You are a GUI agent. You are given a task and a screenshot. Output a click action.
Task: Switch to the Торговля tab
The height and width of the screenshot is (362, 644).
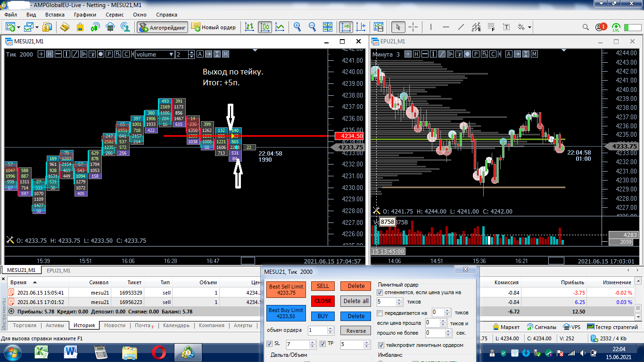click(x=25, y=325)
